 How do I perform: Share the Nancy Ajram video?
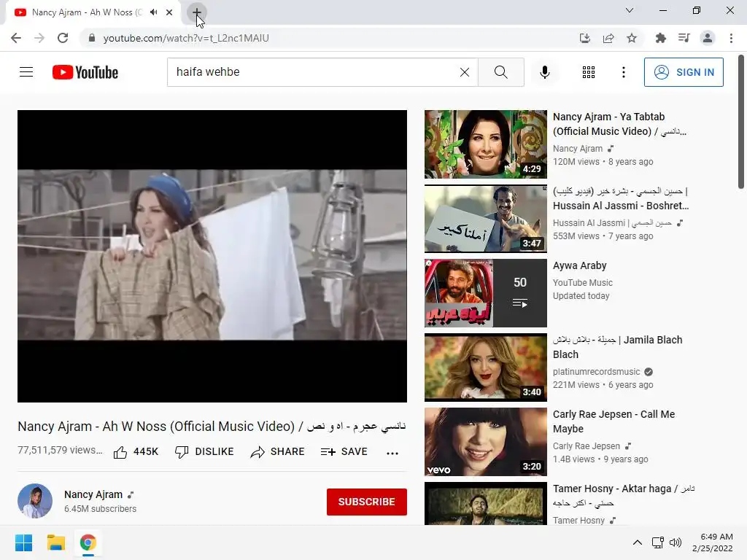point(277,451)
